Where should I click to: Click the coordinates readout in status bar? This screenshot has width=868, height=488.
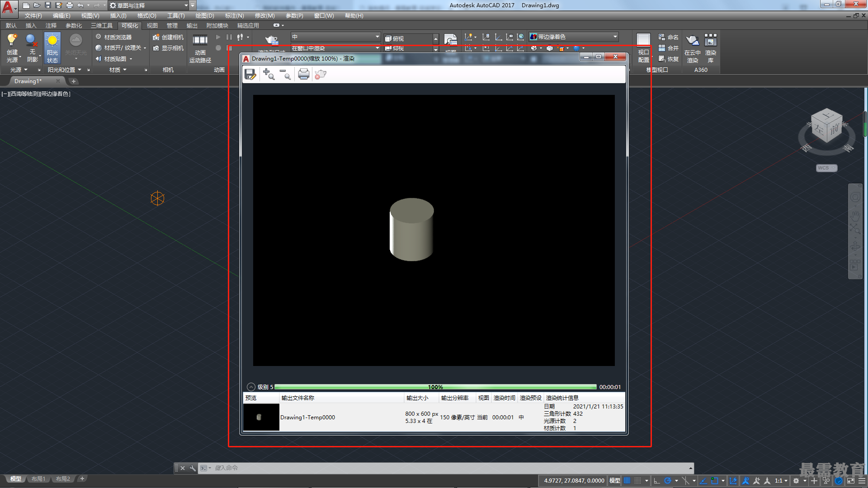click(x=574, y=481)
